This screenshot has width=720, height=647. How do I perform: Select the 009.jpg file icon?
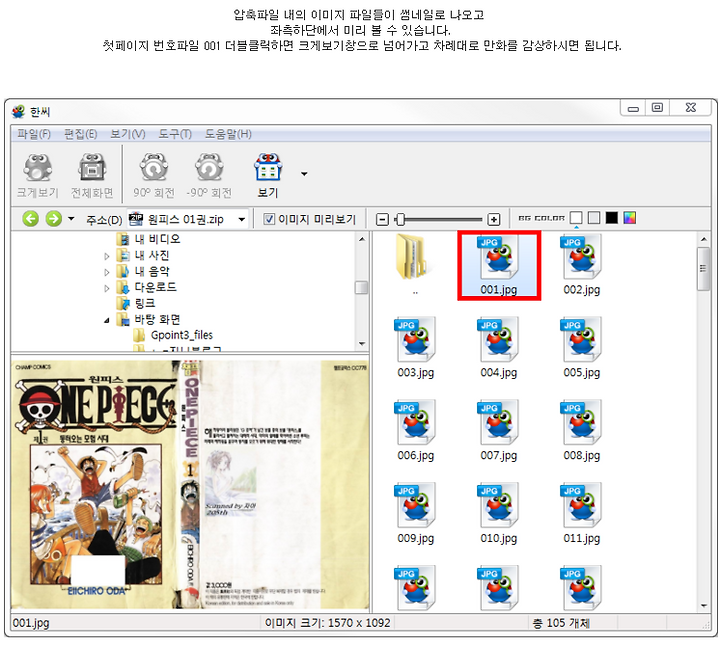(416, 506)
